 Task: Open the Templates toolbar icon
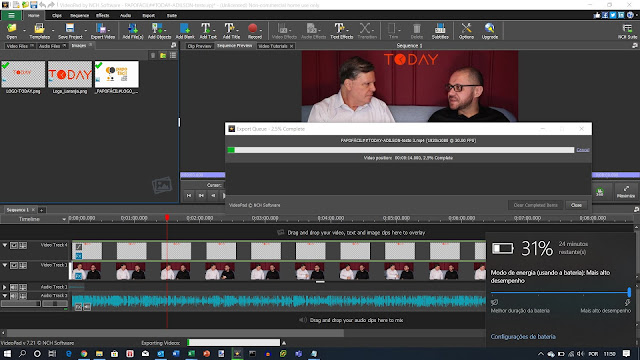click(39, 28)
